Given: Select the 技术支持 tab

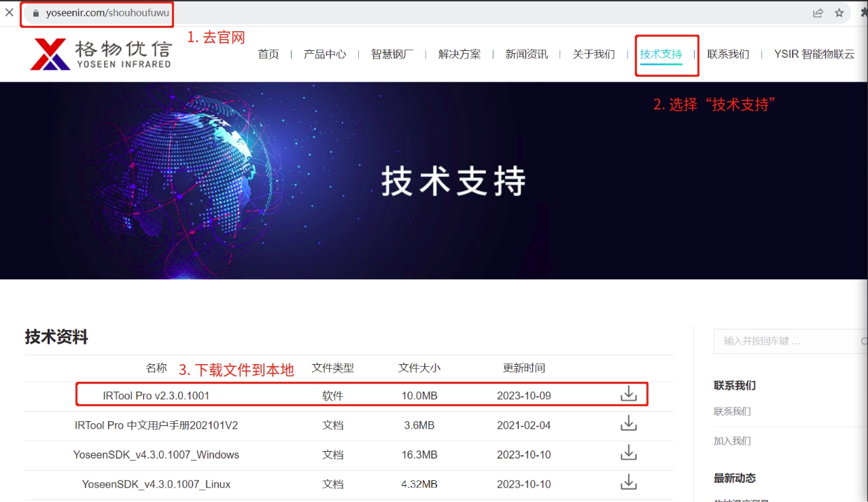Looking at the screenshot, I should pos(661,54).
